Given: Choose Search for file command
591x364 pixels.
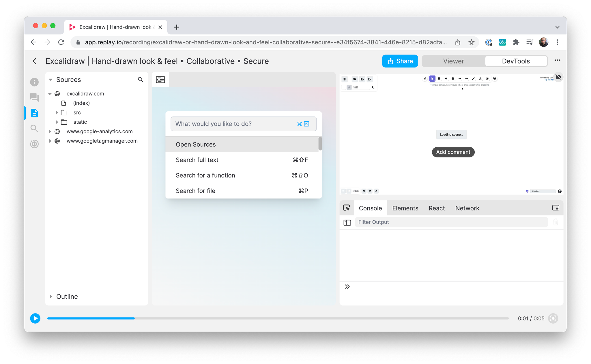Looking at the screenshot, I should (x=242, y=191).
